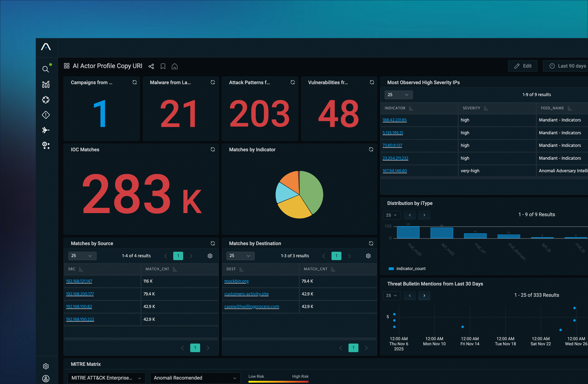
Task: Expand the Matches by Source page size dropdown
Action: (82, 256)
